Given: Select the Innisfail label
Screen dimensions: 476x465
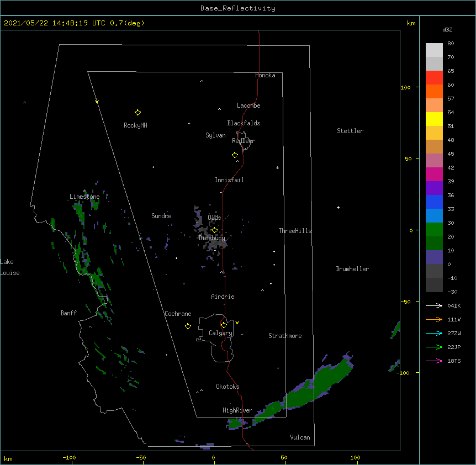Looking at the screenshot, I should click(229, 180).
